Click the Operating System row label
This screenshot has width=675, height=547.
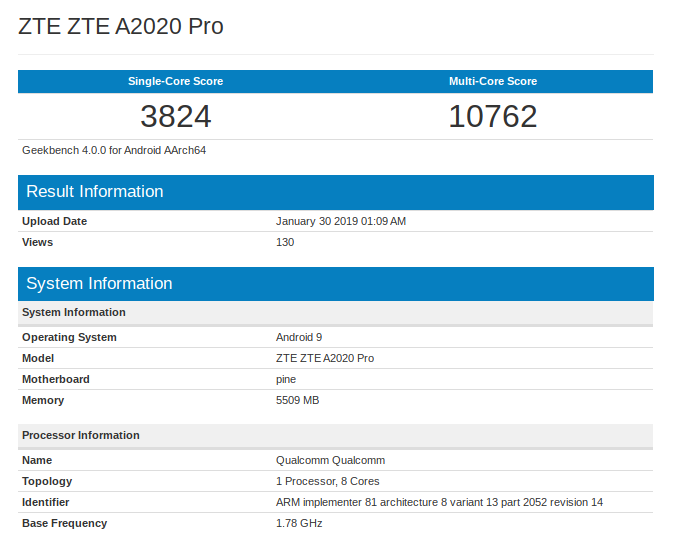tap(69, 337)
